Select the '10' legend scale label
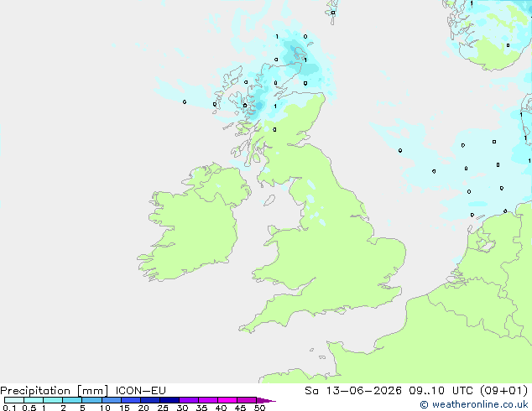 pyautogui.click(x=105, y=408)
